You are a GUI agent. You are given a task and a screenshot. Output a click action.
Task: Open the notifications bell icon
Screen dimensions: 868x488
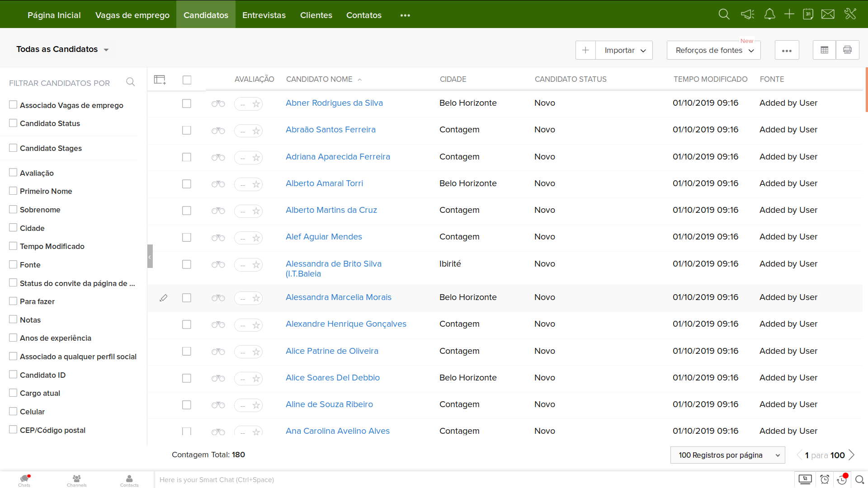point(769,14)
